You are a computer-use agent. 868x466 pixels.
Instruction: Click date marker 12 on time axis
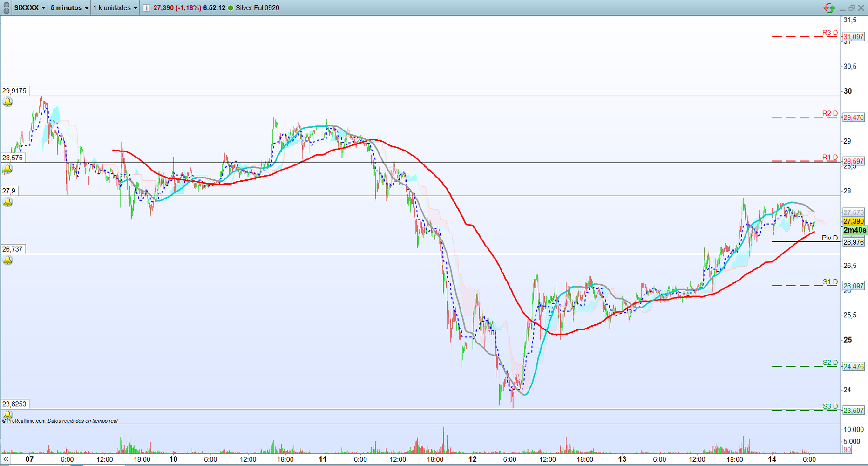point(473,459)
